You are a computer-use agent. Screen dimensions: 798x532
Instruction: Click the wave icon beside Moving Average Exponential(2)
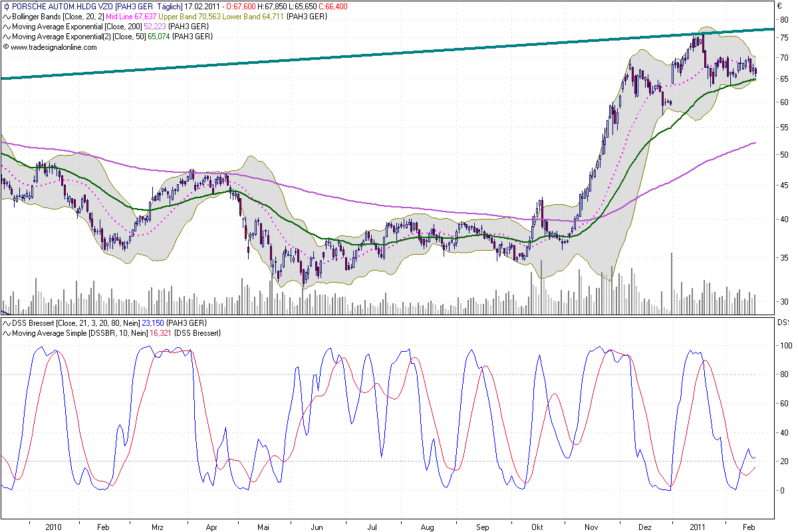click(x=7, y=36)
